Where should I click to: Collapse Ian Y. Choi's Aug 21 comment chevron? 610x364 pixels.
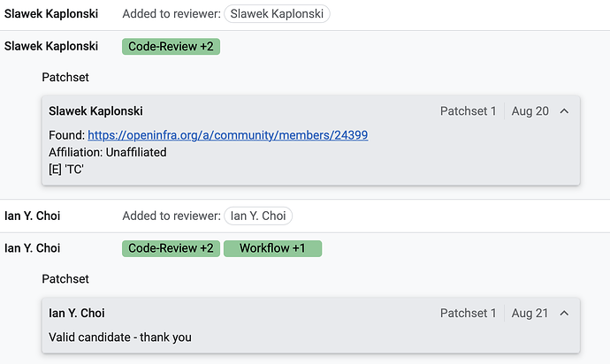click(x=564, y=313)
